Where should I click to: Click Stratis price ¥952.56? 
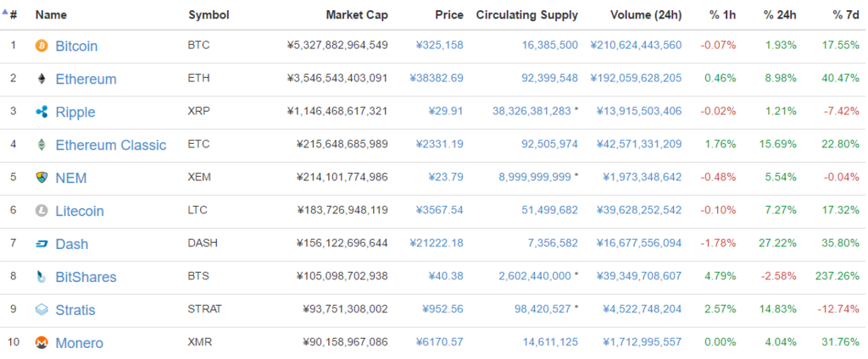click(442, 309)
